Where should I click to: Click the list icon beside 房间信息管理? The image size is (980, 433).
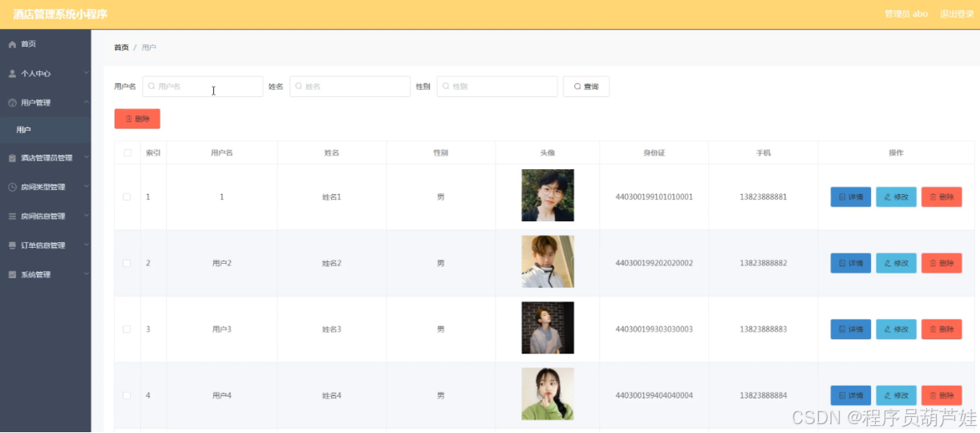[12, 216]
